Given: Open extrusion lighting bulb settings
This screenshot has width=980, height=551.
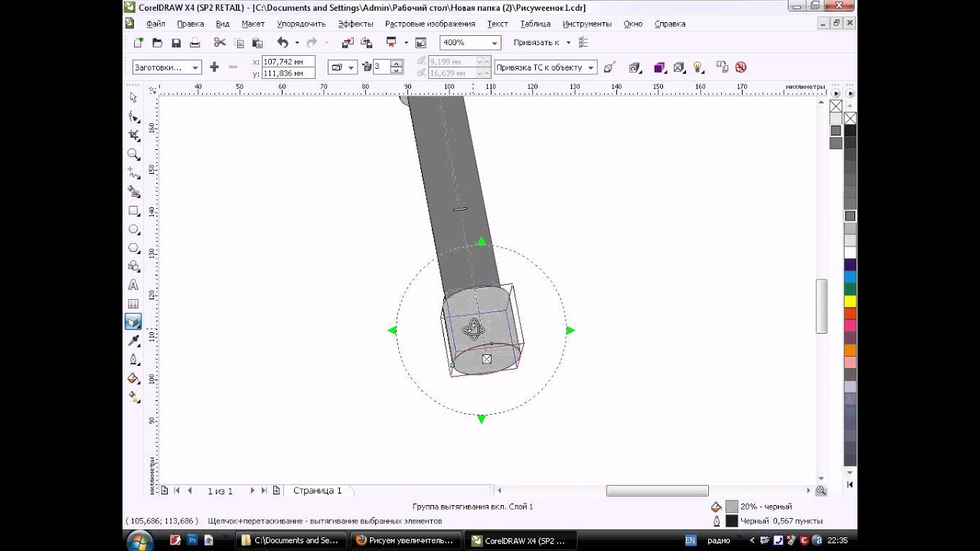Looking at the screenshot, I should 697,67.
